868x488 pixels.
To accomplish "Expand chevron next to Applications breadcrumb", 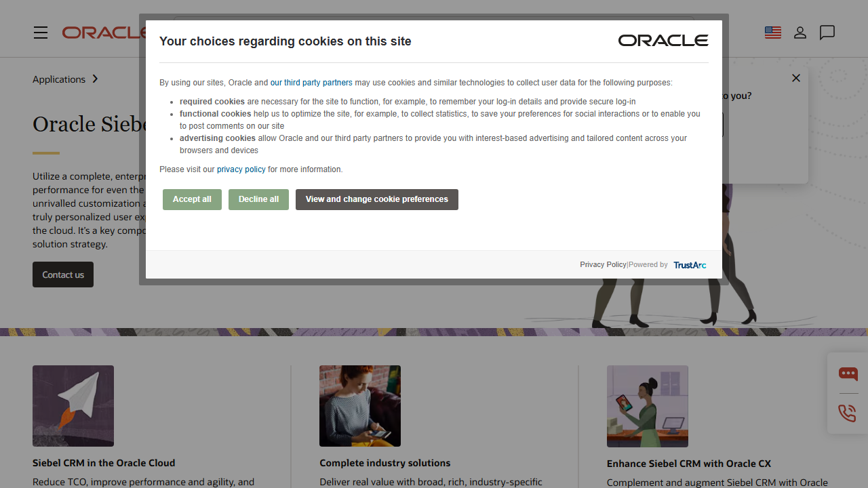I will click(x=95, y=79).
